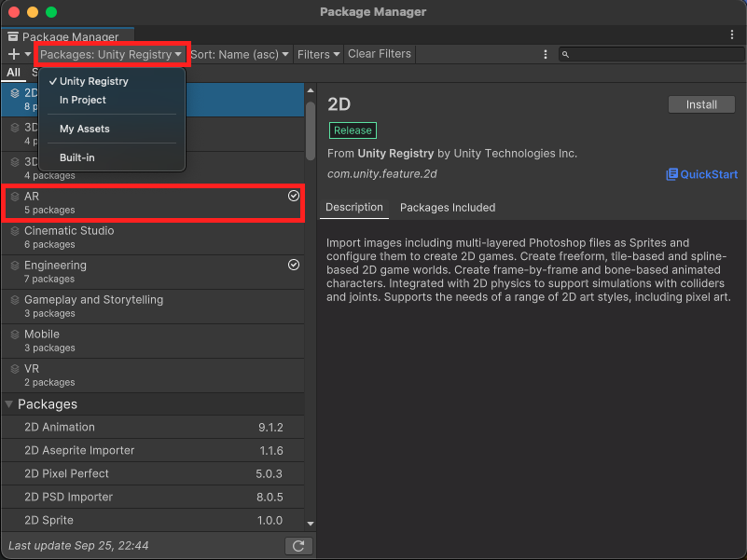The height and width of the screenshot is (560, 747).
Task: Choose My Assets in packages menu
Action: pyautogui.click(x=85, y=129)
